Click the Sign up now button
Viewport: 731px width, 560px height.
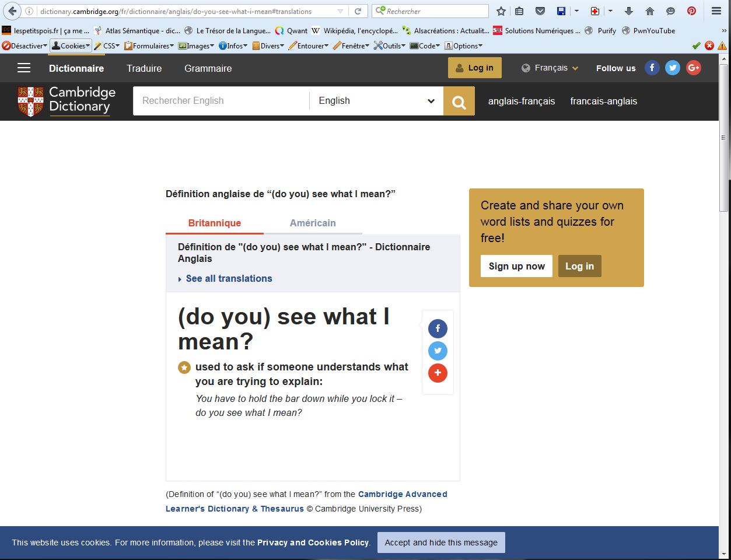(516, 266)
